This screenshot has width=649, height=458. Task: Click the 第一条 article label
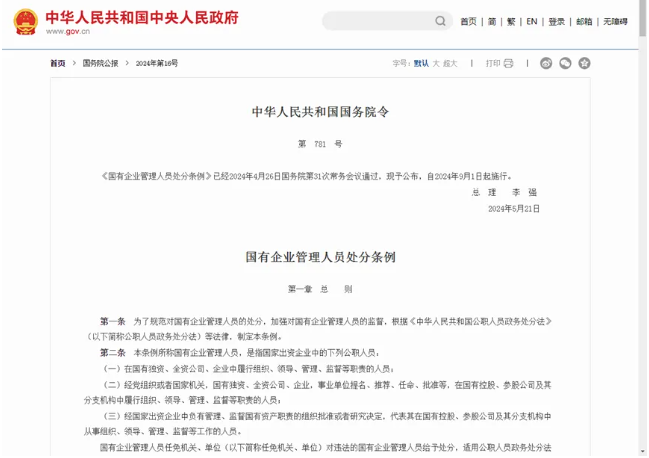pos(113,321)
